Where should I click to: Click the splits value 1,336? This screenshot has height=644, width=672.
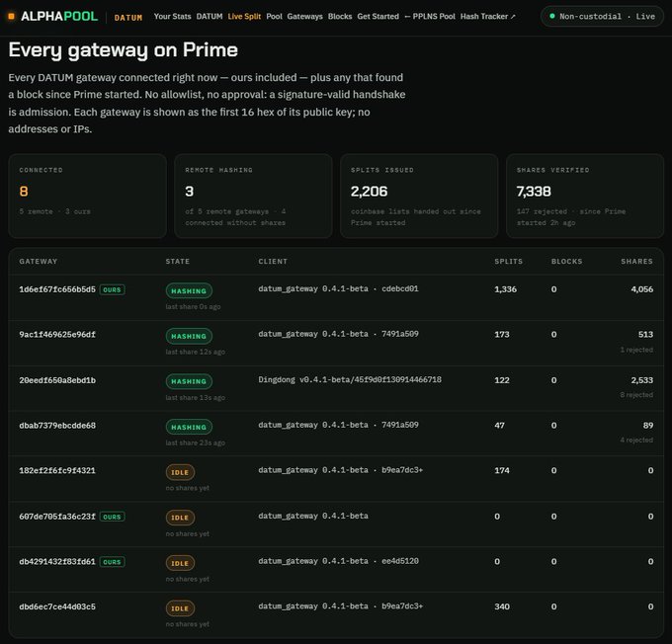click(505, 289)
